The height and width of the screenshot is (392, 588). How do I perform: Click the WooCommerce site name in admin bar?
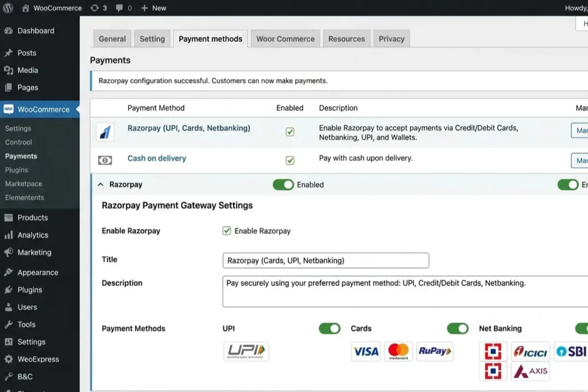click(x=57, y=8)
